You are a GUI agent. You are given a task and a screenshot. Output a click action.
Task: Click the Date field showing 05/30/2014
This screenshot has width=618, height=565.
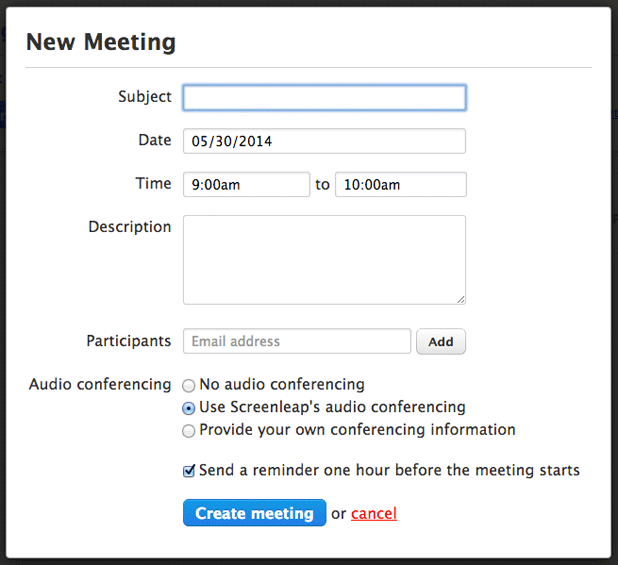(324, 141)
